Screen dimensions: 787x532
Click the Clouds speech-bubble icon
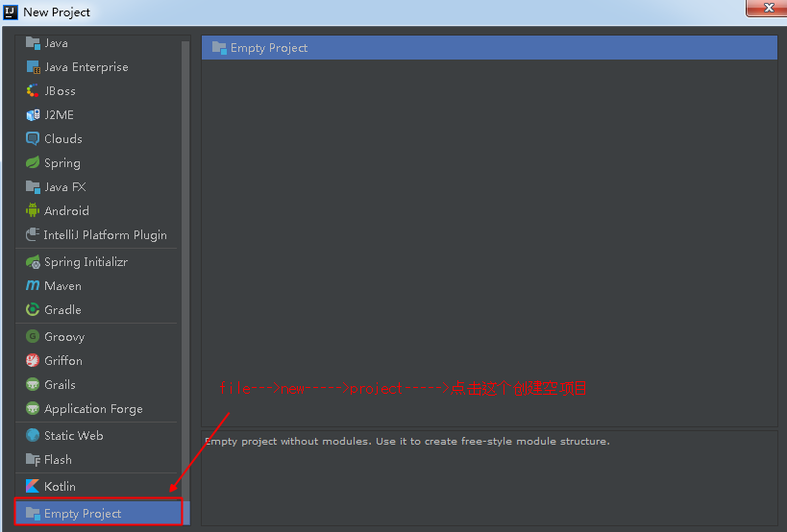(33, 139)
